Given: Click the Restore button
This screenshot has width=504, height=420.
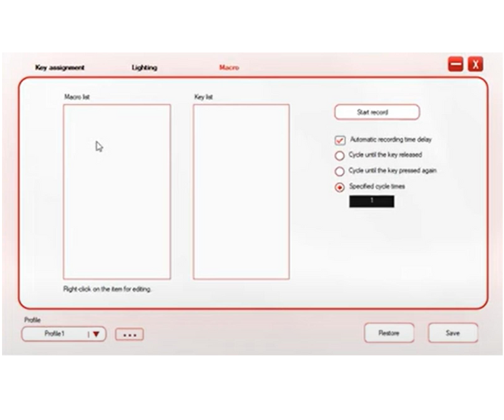Looking at the screenshot, I should click(x=389, y=333).
